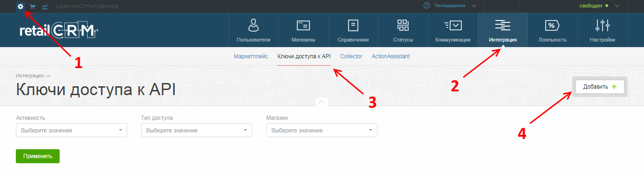Open the Тип доступа dropdown
644x173 pixels.
(x=197, y=130)
